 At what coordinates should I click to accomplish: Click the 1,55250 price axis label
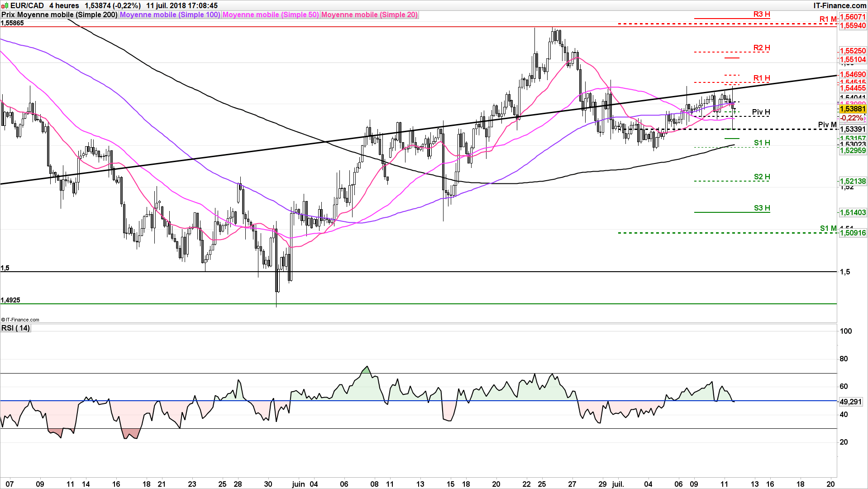853,51
